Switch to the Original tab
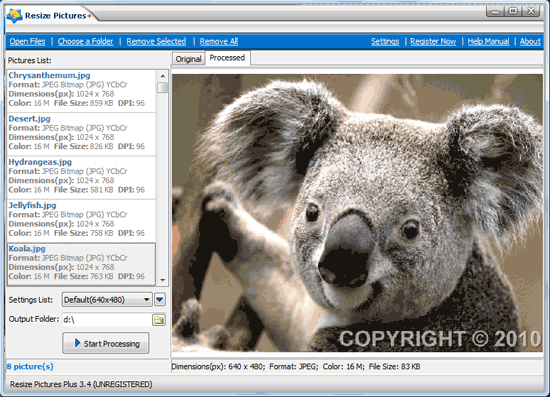The image size is (550, 397). point(188,59)
